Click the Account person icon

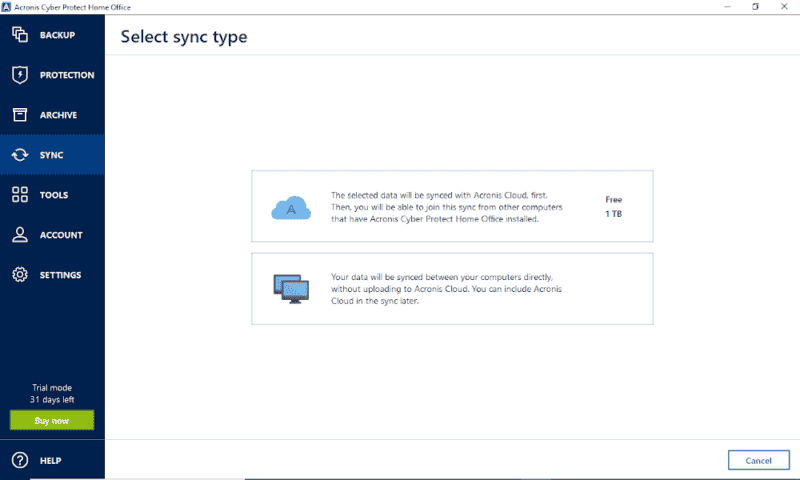pyautogui.click(x=20, y=235)
